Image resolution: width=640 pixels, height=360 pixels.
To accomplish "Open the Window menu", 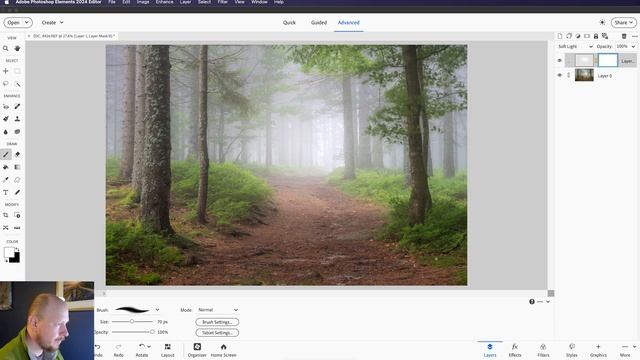I will tap(259, 2).
